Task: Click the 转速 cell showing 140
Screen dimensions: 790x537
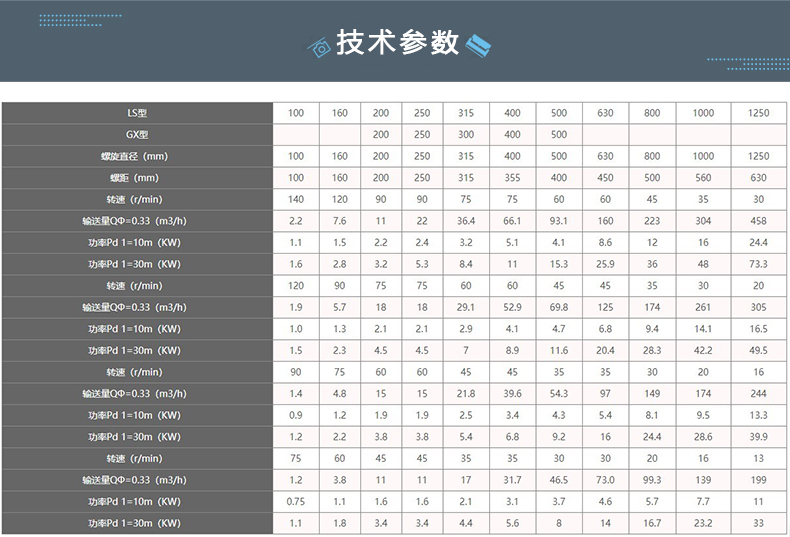Action: [x=296, y=199]
